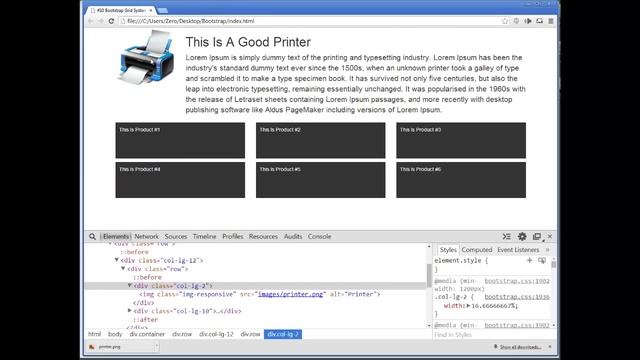Open the printer.png download options arrow
The width and height of the screenshot is (640, 360).
pos(156,347)
